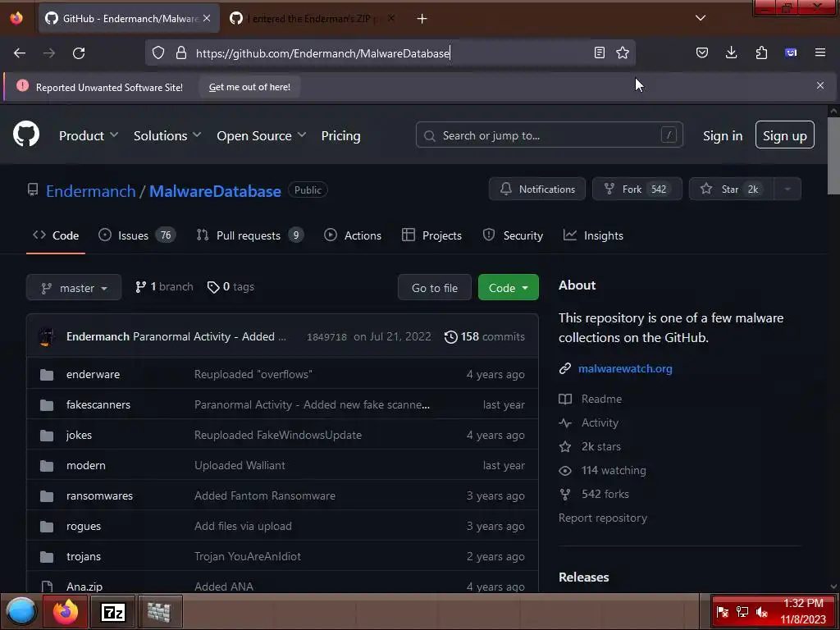Star the repository
The height and width of the screenshot is (630, 840).
point(731,189)
